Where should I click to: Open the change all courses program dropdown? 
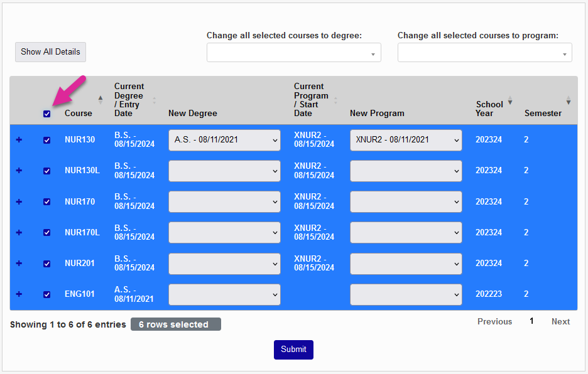tap(484, 52)
